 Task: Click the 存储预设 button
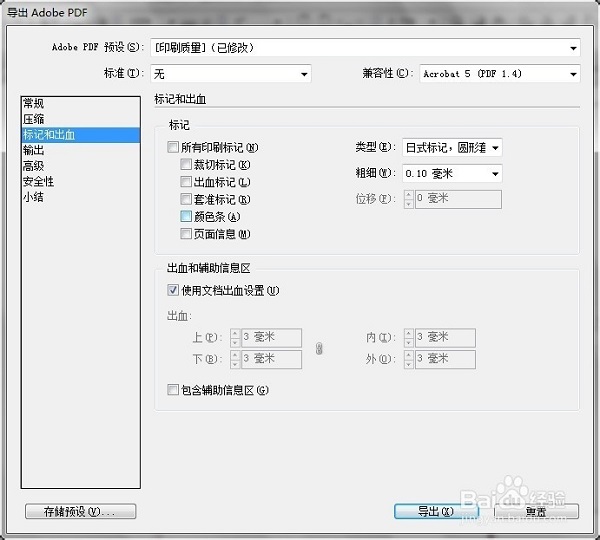click(x=80, y=511)
